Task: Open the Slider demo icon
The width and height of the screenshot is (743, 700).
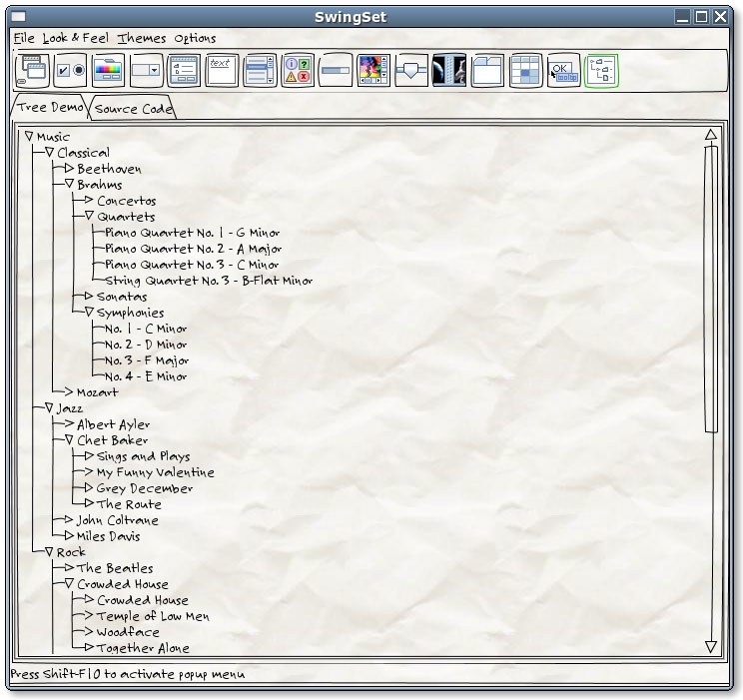Action: coord(411,70)
